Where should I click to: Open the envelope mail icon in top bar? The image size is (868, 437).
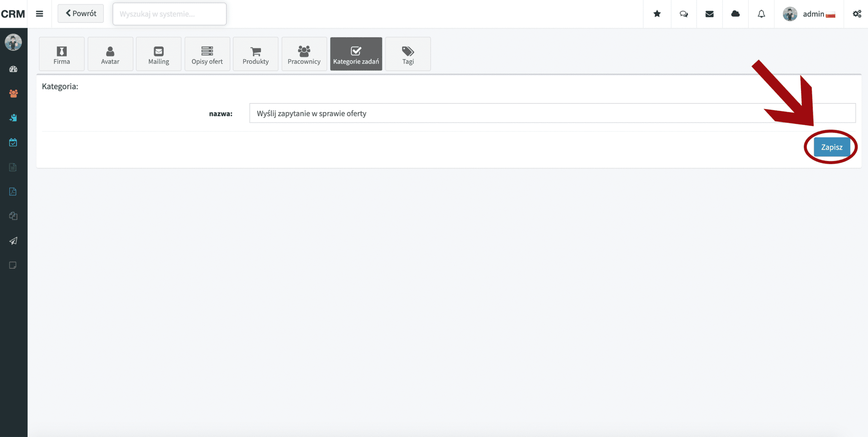(x=709, y=14)
